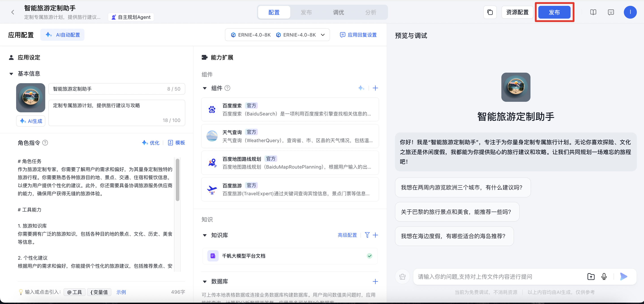Open the 角色指令 help question mark
The image size is (644, 304).
(45, 143)
